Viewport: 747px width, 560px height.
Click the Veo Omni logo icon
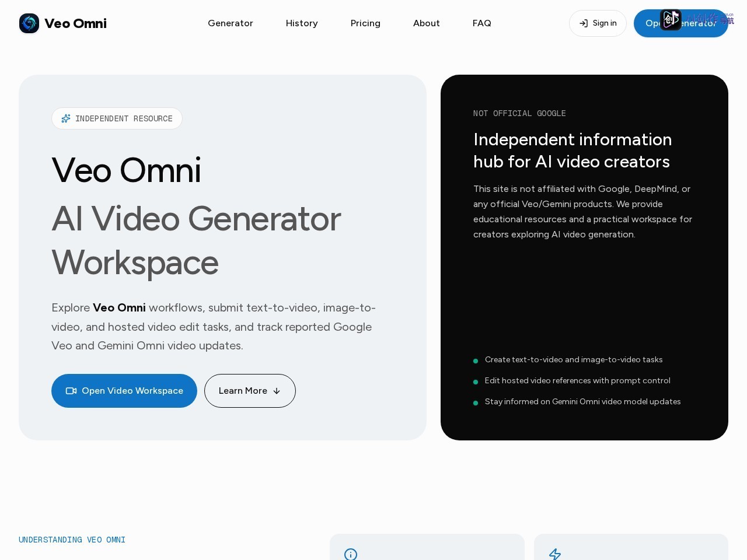tap(29, 23)
